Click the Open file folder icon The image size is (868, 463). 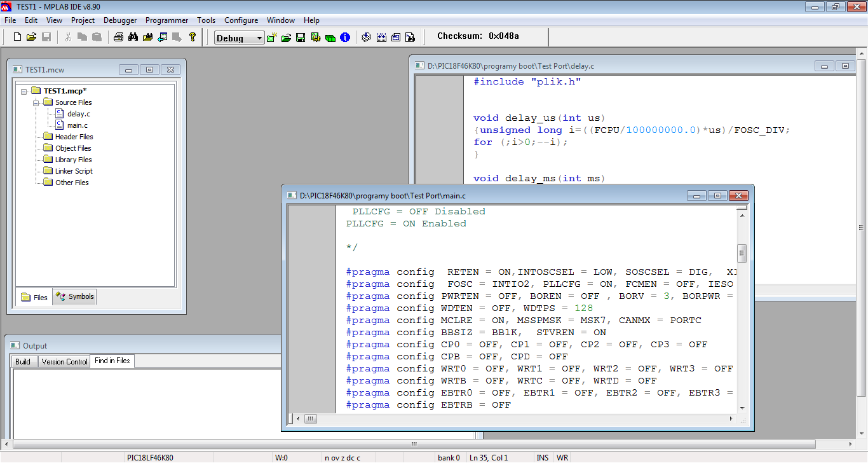point(31,38)
